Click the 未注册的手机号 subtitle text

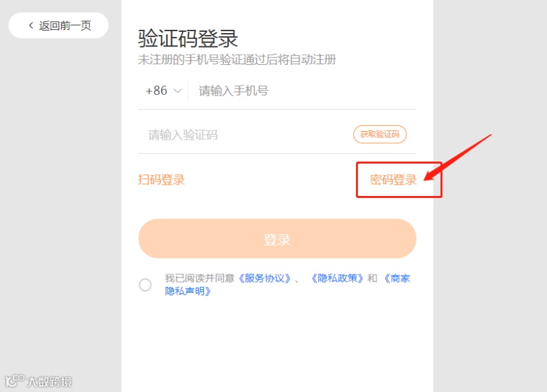[x=236, y=60]
